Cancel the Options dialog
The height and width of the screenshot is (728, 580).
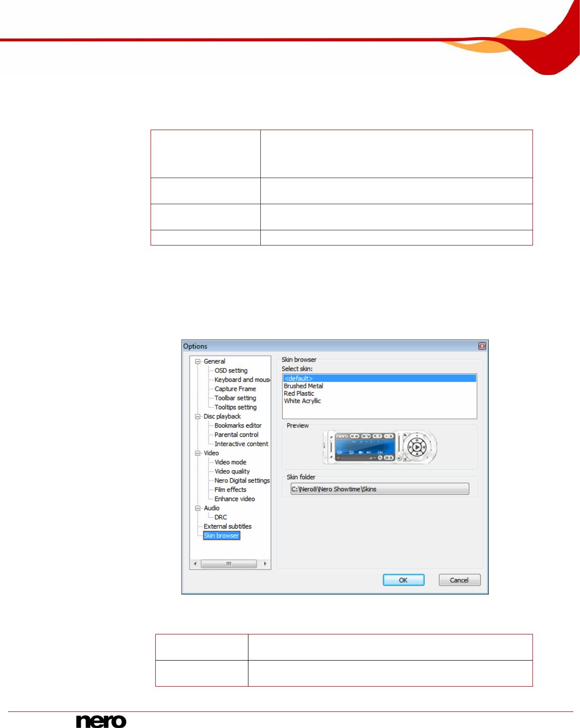pos(459,580)
